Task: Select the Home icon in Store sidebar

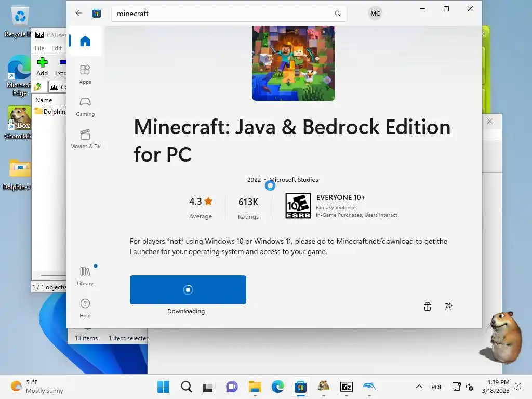Action: coord(85,41)
